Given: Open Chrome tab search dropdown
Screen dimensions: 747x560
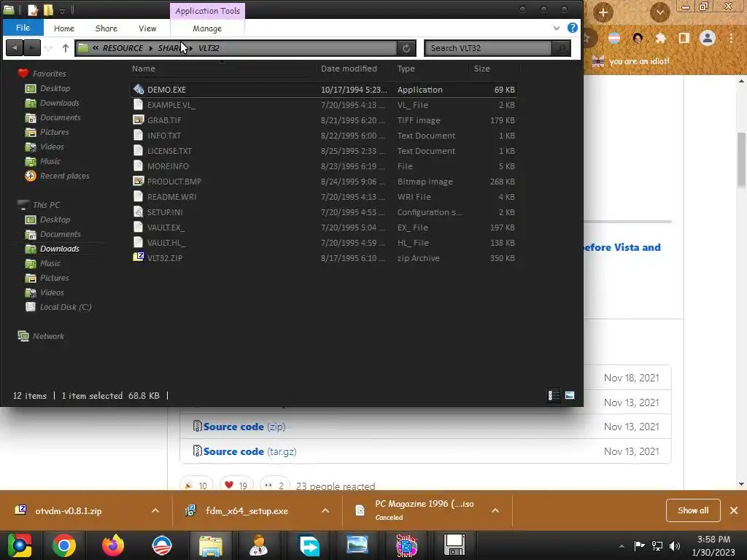Looking at the screenshot, I should tap(659, 12).
